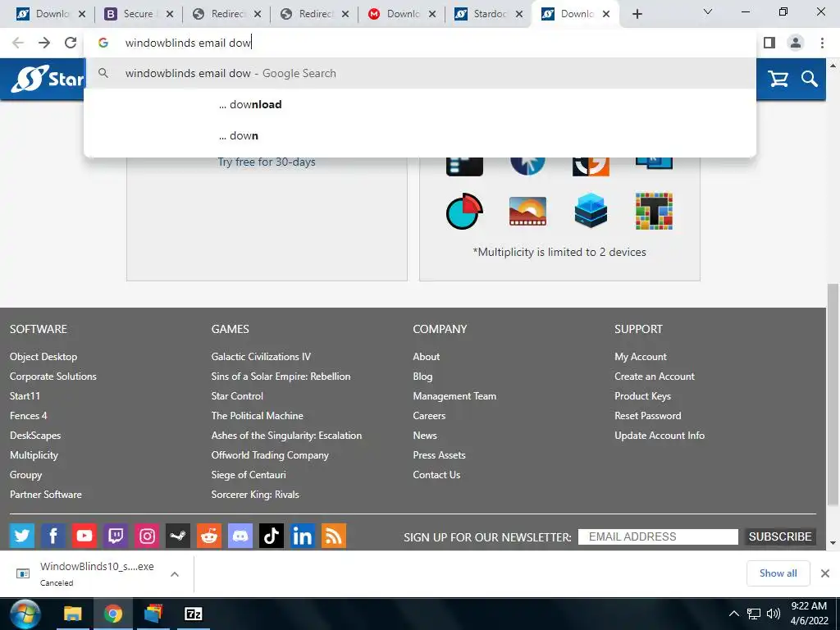The width and height of the screenshot is (840, 630).
Task: Click the SUBSCRIBE newsletter button
Action: [780, 536]
